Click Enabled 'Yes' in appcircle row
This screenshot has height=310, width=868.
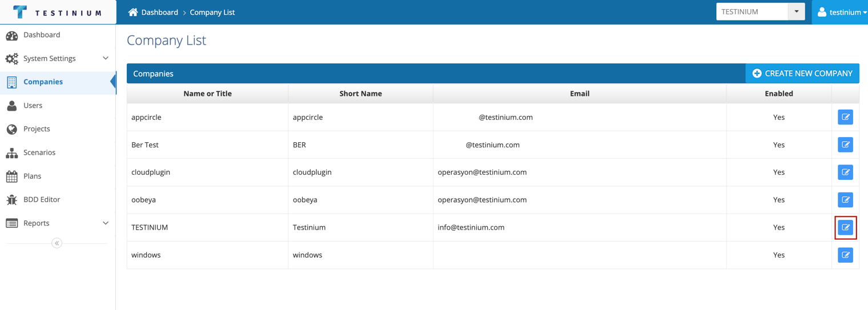pyautogui.click(x=779, y=117)
